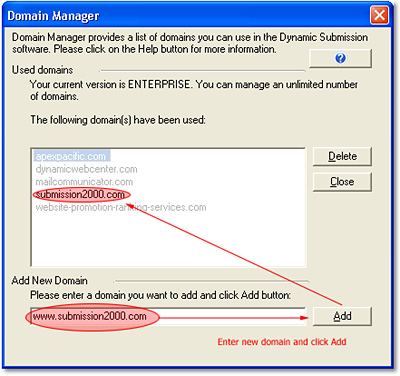Close the Domain Manager window

379,15
